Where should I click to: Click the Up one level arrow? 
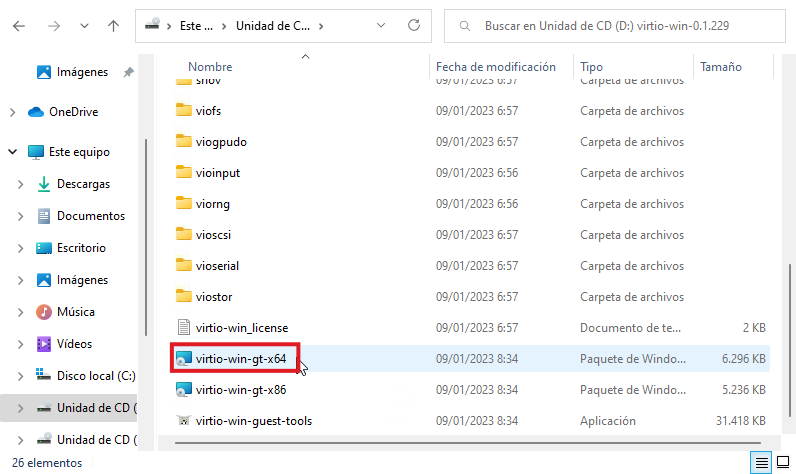click(x=113, y=25)
